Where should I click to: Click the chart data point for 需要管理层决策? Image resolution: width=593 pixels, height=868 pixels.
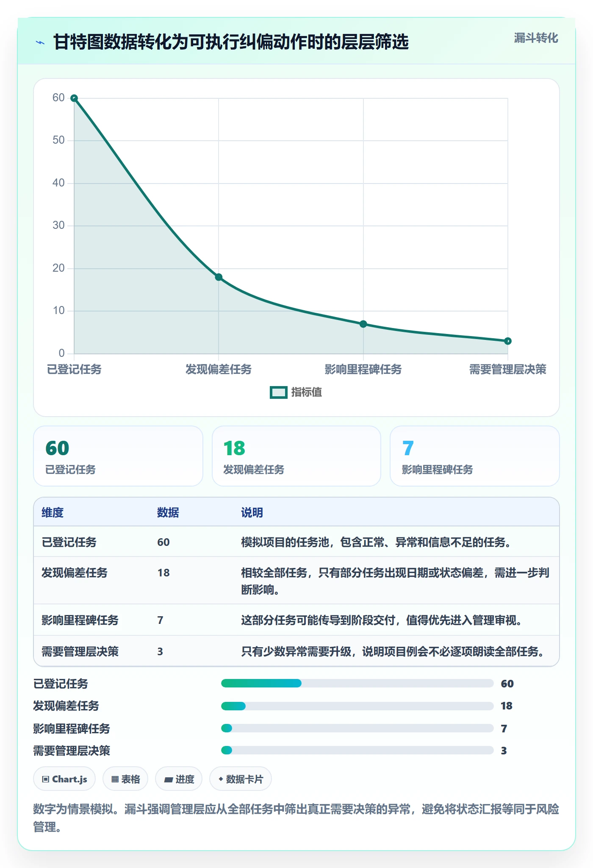(x=508, y=341)
